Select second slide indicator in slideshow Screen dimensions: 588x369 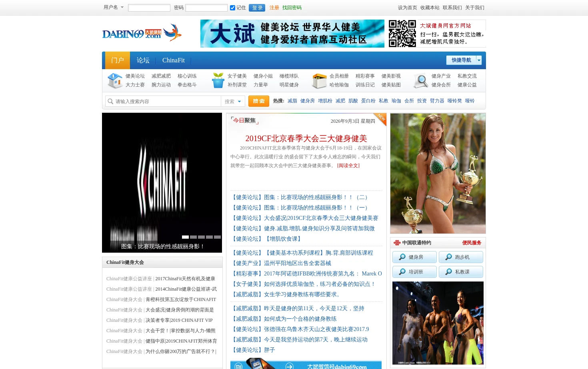tap(193, 237)
